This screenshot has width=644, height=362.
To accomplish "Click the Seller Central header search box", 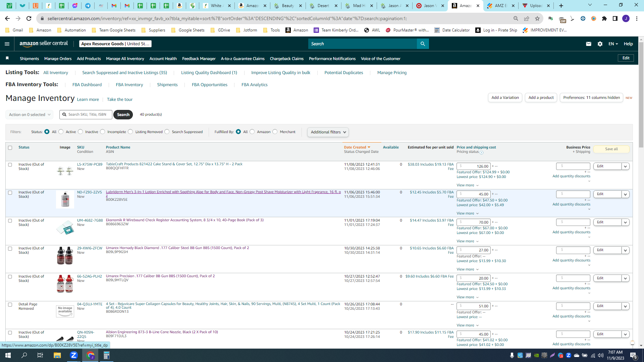I will (x=363, y=44).
